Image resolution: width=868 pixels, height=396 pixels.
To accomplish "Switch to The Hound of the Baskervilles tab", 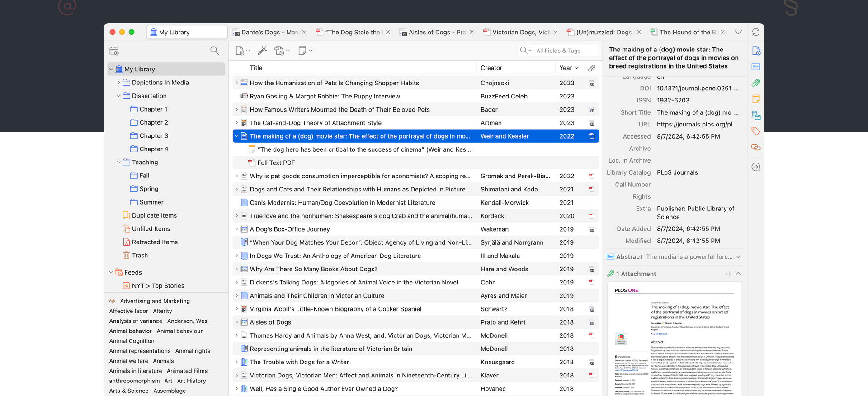I will click(x=687, y=32).
